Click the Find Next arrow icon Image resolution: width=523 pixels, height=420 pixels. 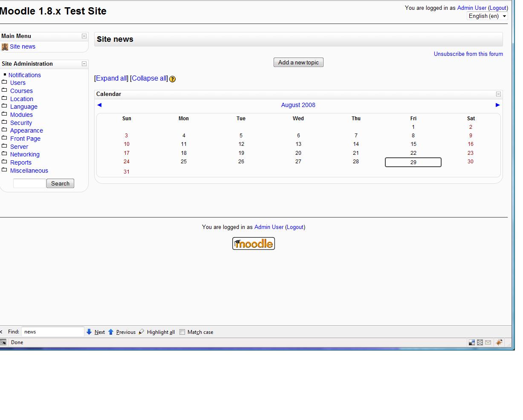[89, 332]
